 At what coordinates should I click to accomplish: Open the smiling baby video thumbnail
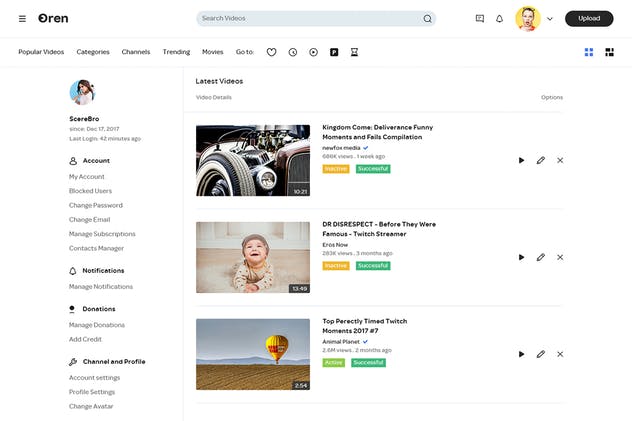(253, 257)
